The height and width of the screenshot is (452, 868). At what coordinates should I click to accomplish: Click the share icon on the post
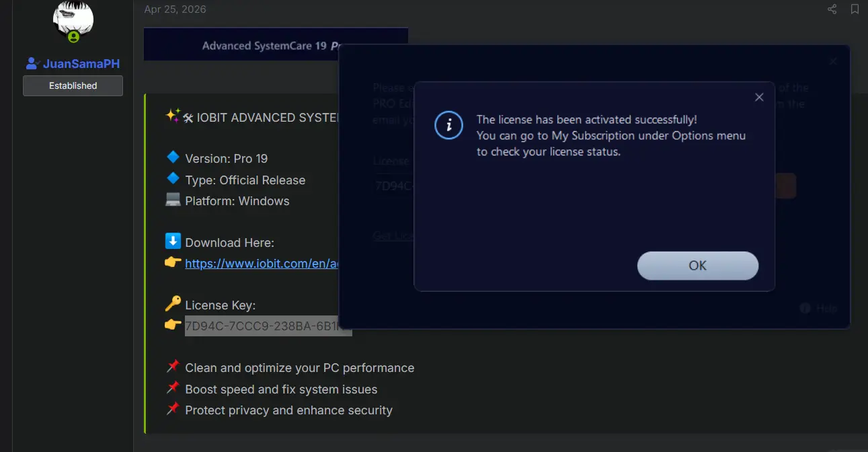(832, 9)
